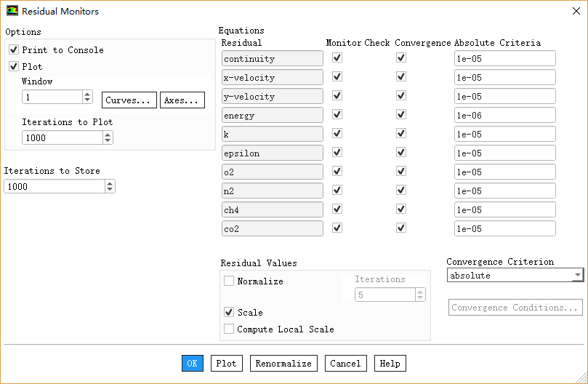
Task: Uncheck Monitor for continuity residual
Action: point(337,58)
